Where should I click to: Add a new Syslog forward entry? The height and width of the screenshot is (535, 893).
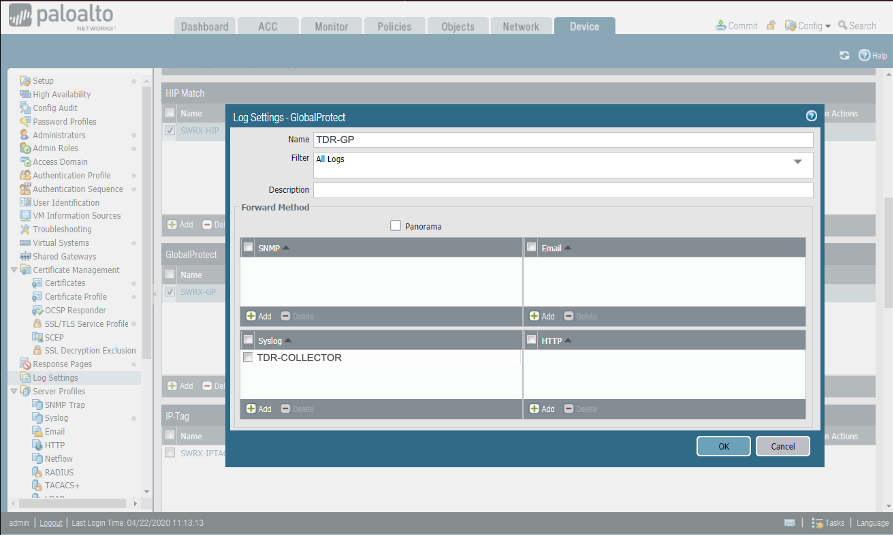point(259,409)
